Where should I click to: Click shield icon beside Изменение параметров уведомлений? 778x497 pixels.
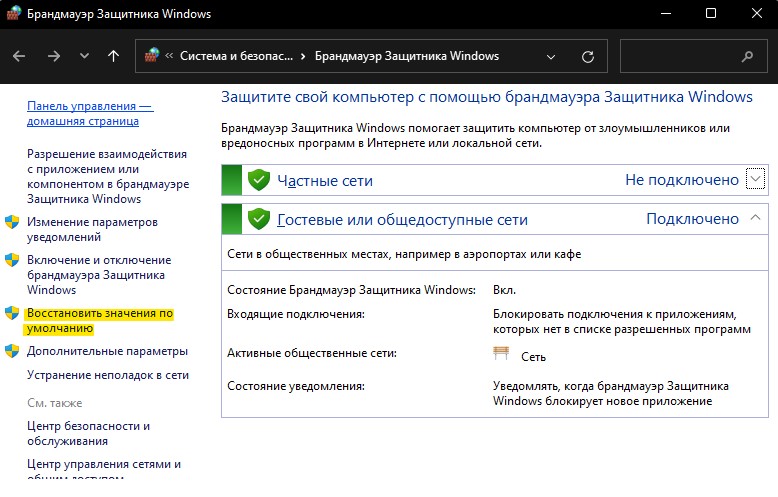pyautogui.click(x=12, y=222)
